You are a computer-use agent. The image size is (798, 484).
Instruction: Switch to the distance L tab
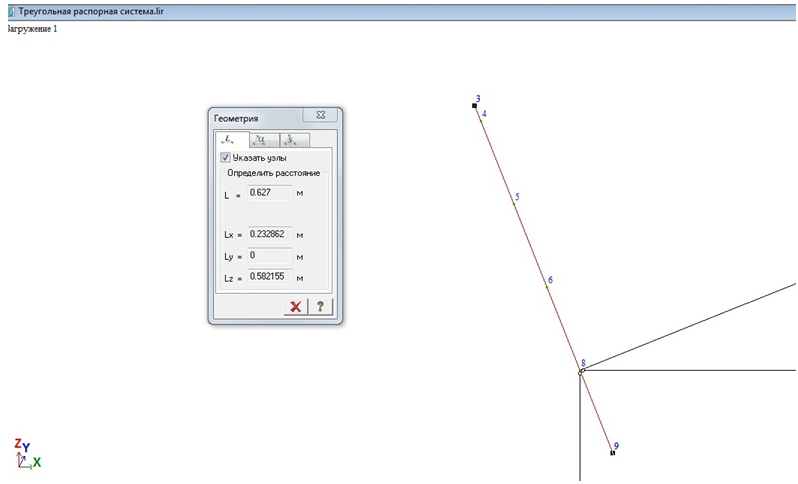232,139
